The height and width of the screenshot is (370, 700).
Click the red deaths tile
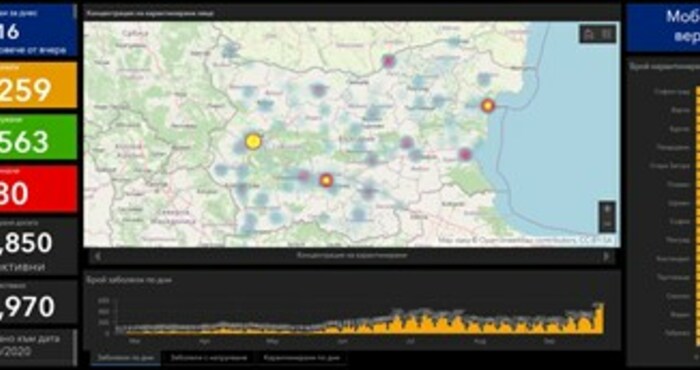click(x=38, y=188)
